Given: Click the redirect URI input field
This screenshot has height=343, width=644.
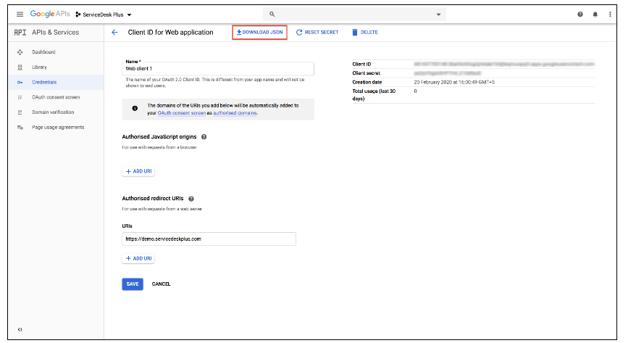Looking at the screenshot, I should (209, 239).
